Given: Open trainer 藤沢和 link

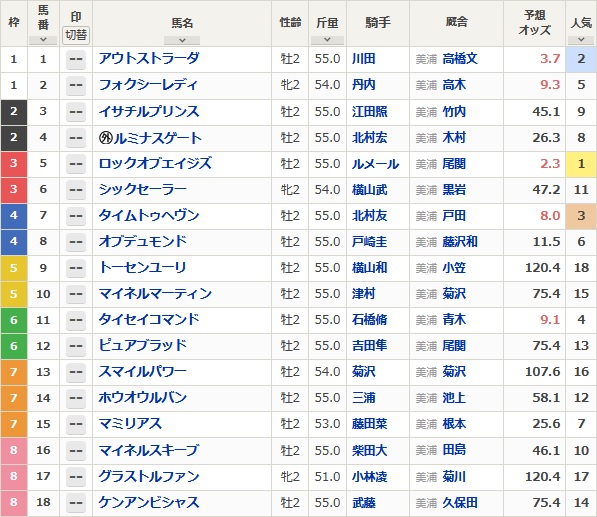Looking at the screenshot, I should tap(460, 242).
